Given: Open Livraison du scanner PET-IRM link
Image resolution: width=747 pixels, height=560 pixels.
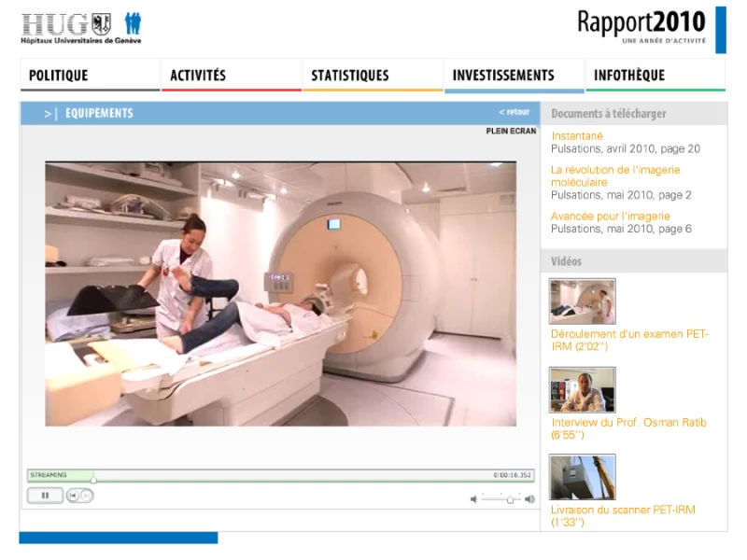Looking at the screenshot, I should click(x=623, y=516).
